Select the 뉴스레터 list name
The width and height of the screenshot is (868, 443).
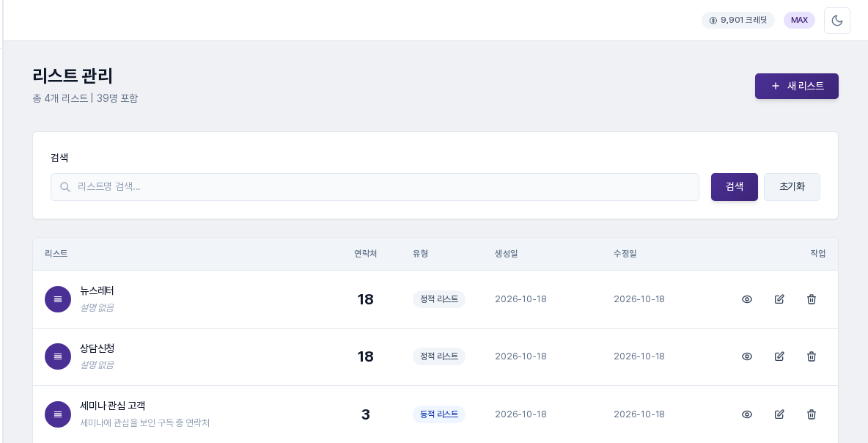tap(97, 290)
